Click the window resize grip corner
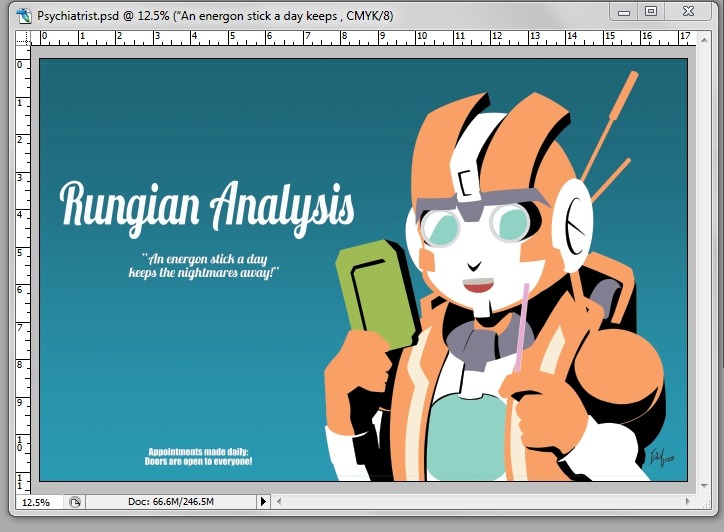The height and width of the screenshot is (532, 724). [x=706, y=503]
